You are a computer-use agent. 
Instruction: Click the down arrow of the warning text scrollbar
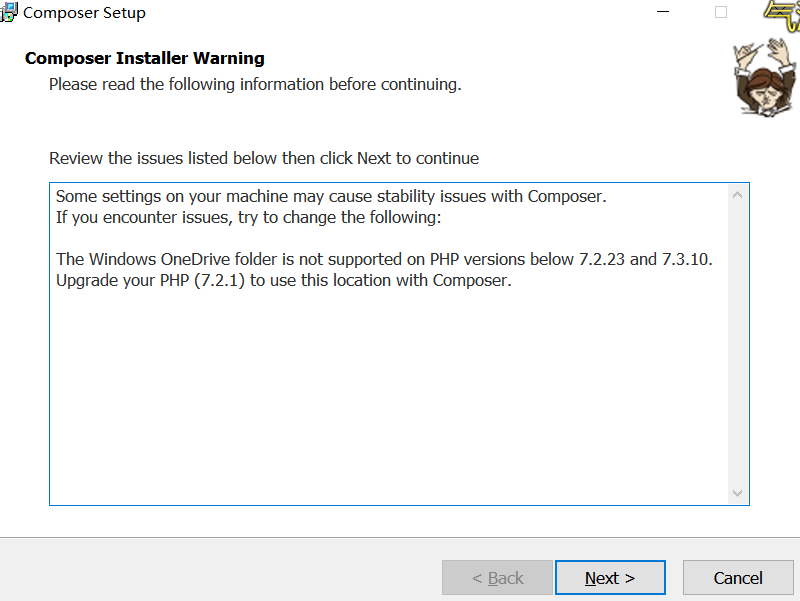pos(737,493)
